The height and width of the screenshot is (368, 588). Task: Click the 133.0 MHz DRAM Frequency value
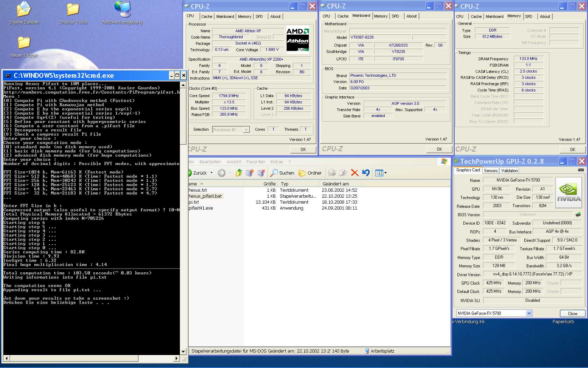[x=528, y=59]
